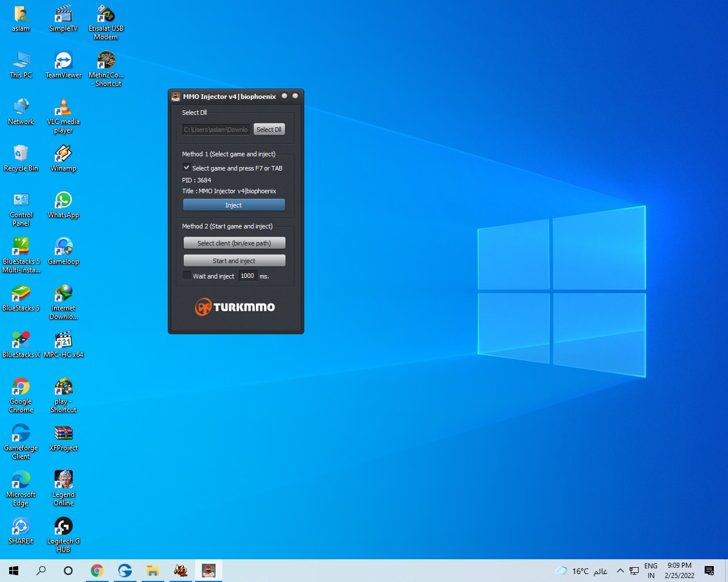The width and height of the screenshot is (728, 582).
Task: Select Gameforge Client desktop icon
Action: (x=21, y=442)
